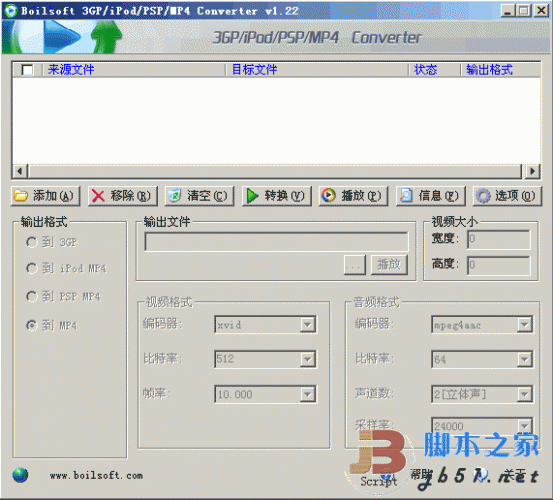The height and width of the screenshot is (500, 553).
Task: Select the 到 MP4 radio button
Action: point(32,325)
